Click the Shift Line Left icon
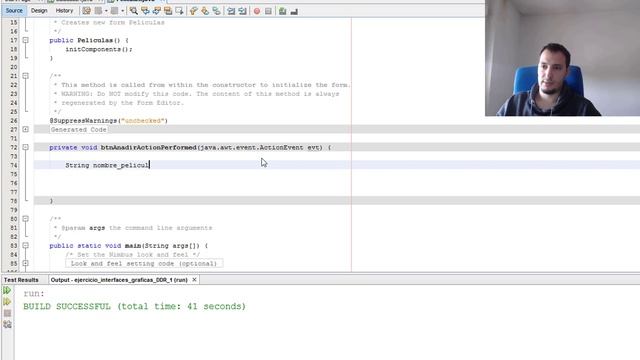The image size is (640, 360). (231, 11)
